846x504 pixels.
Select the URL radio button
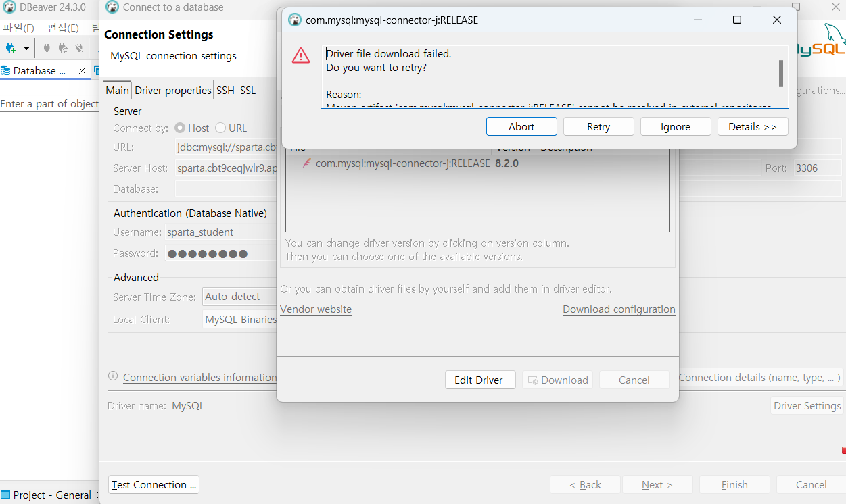(x=220, y=128)
